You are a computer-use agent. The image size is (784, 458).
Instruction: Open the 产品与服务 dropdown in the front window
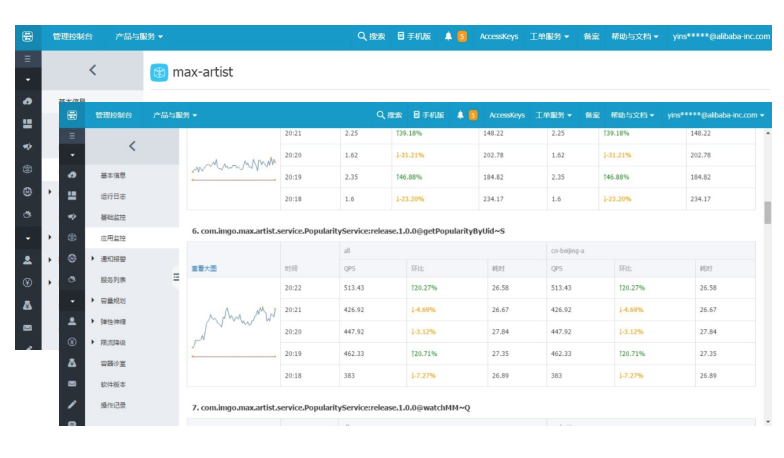click(175, 115)
